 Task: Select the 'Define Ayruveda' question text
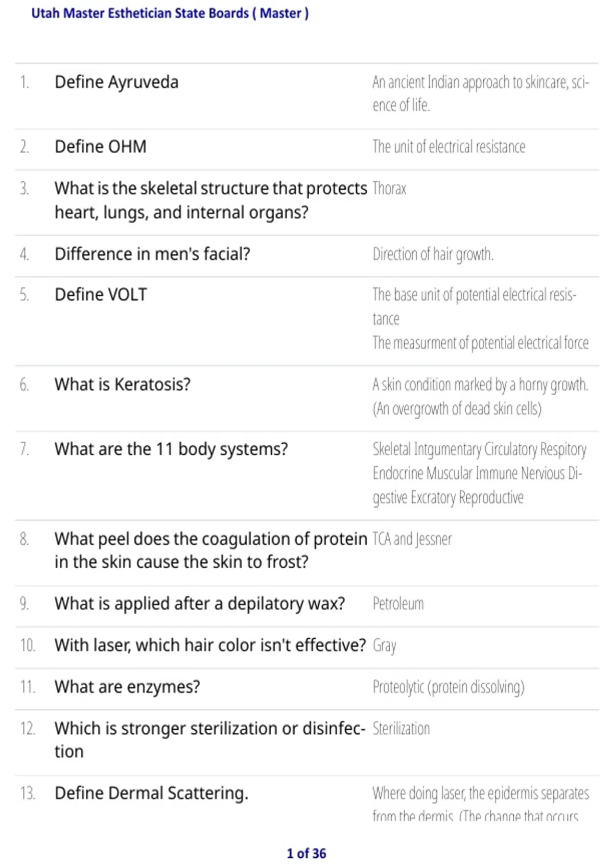(116, 82)
